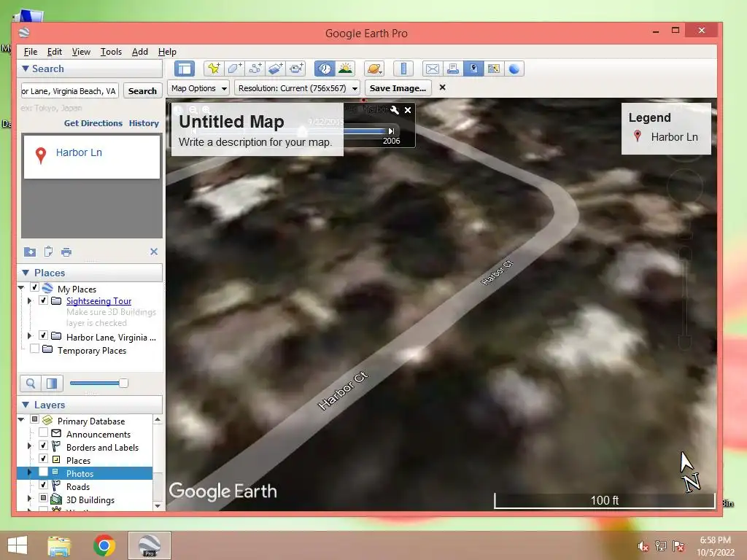Click the Save Image... button

coord(398,88)
